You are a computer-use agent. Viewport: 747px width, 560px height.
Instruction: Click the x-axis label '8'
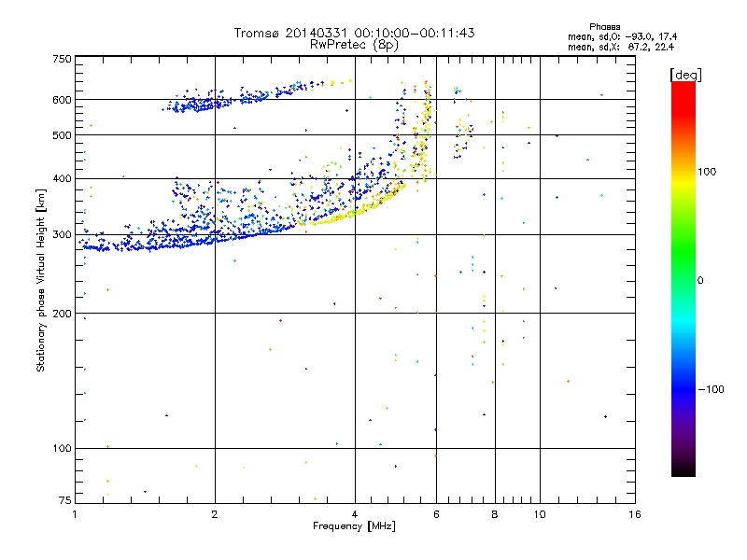pos(495,514)
